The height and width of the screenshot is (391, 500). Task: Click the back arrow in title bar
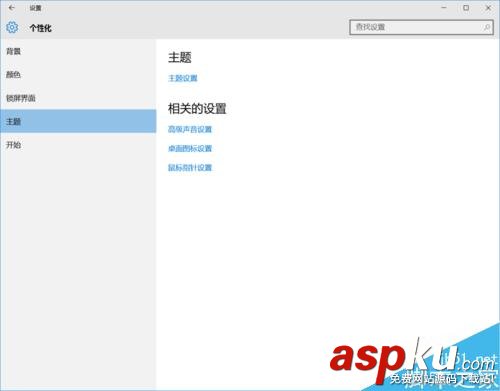(x=11, y=8)
